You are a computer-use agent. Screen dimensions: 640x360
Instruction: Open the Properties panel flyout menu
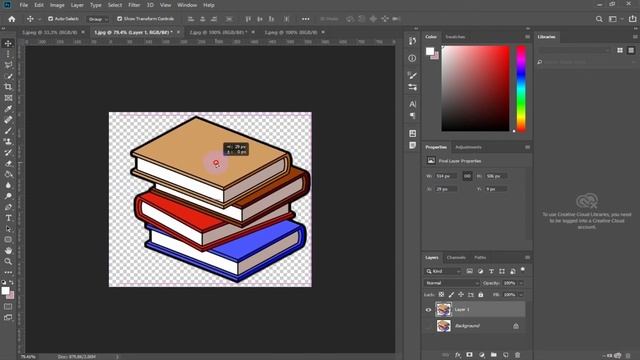click(527, 147)
